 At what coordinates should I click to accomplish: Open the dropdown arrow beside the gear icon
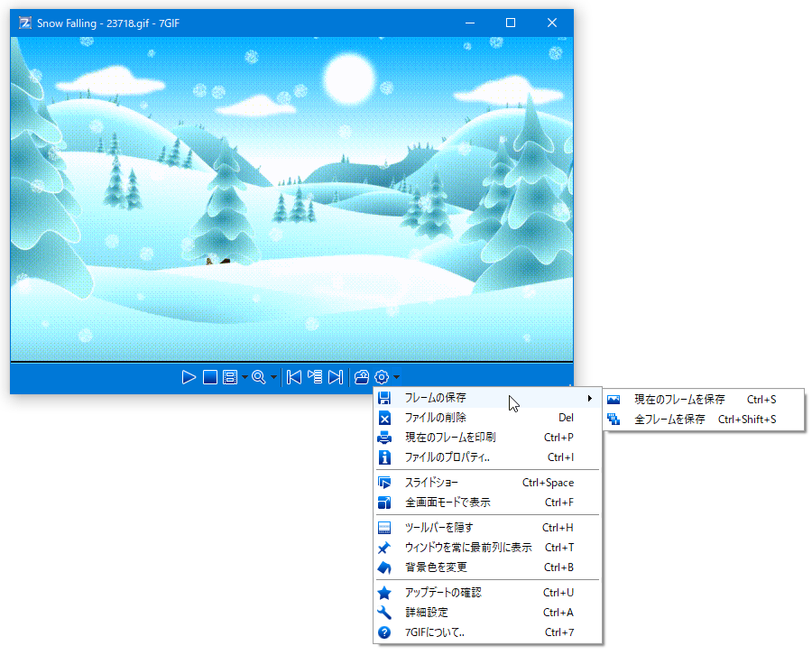click(x=396, y=377)
